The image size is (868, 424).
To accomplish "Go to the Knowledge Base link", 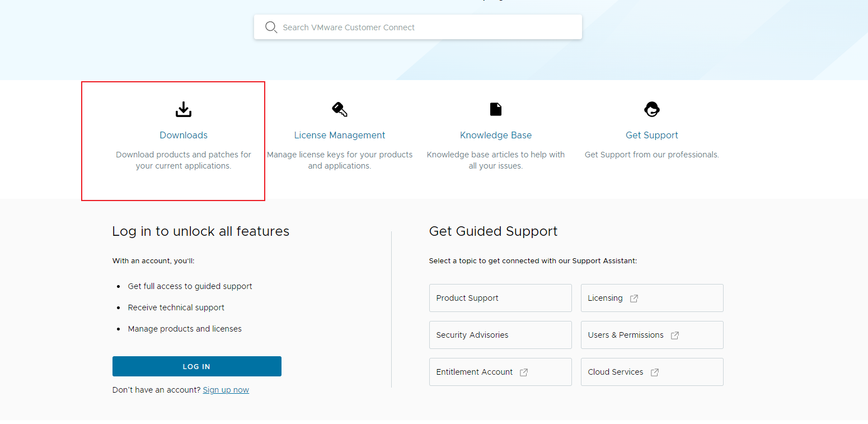I will click(496, 135).
